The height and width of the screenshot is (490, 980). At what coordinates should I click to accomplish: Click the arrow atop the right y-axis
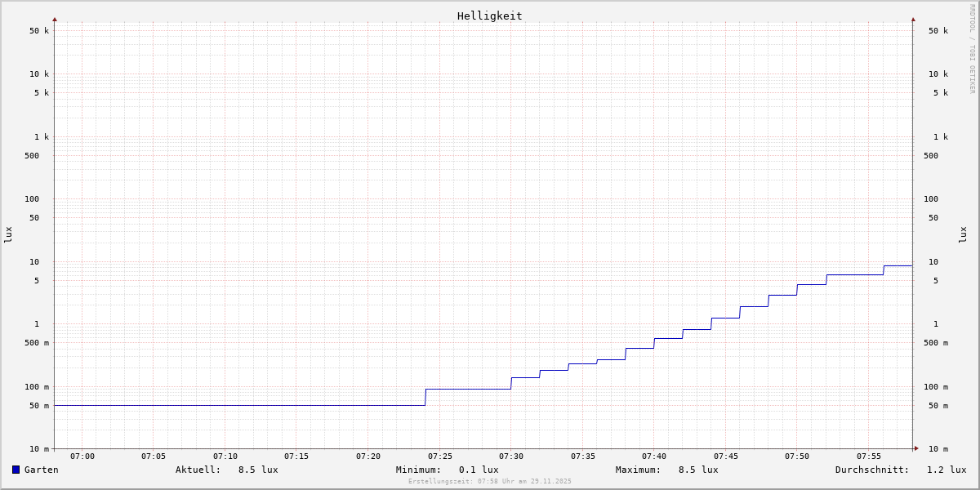pyautogui.click(x=913, y=19)
